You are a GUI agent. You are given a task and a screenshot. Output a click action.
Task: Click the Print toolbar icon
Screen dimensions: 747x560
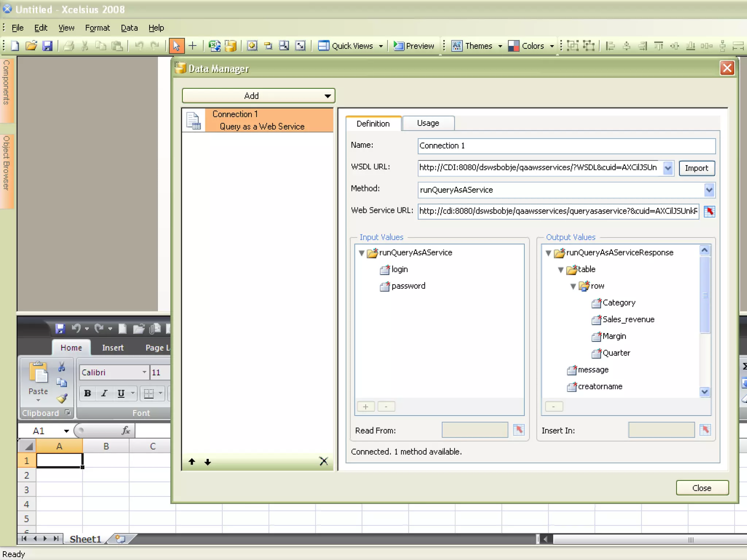pos(69,46)
